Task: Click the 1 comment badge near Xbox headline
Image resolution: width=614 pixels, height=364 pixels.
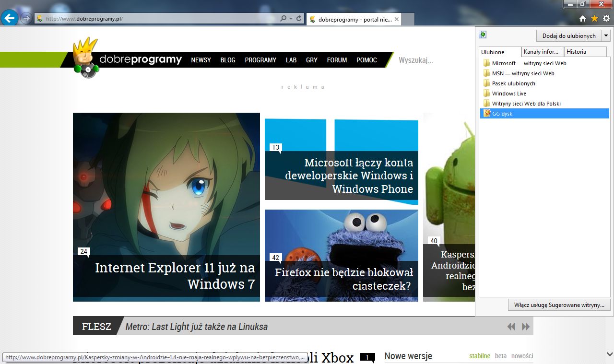Action: click(x=367, y=357)
